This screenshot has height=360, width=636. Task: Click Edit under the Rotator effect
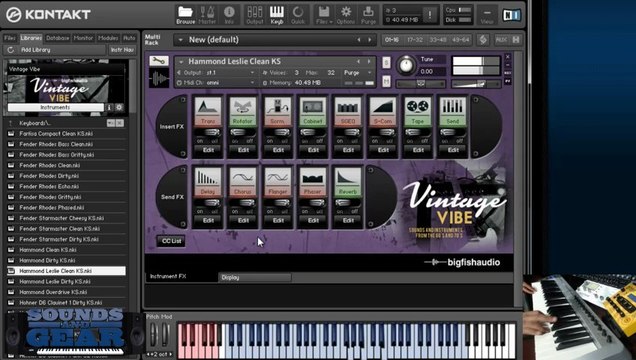pos(243,150)
